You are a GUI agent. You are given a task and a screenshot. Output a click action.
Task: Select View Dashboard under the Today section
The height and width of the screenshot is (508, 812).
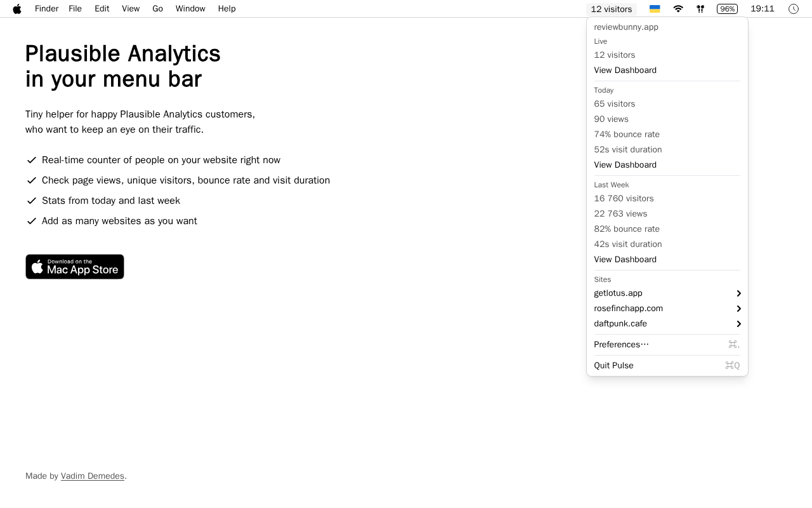coord(667,165)
